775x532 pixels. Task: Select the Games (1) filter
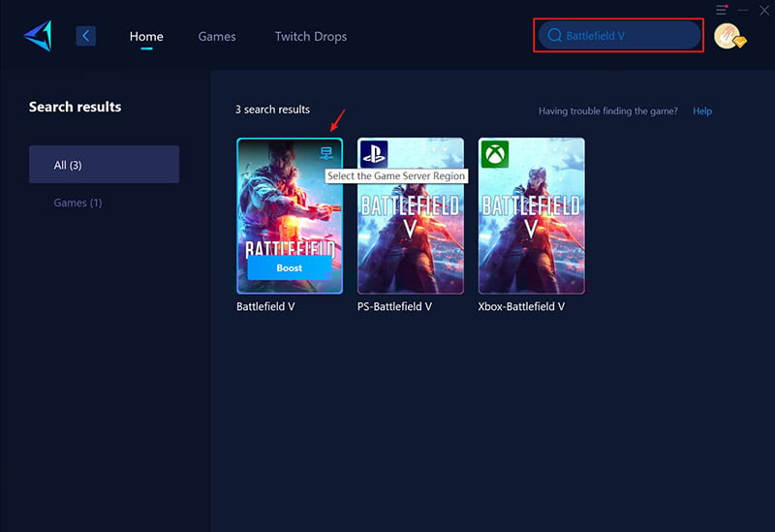click(77, 203)
